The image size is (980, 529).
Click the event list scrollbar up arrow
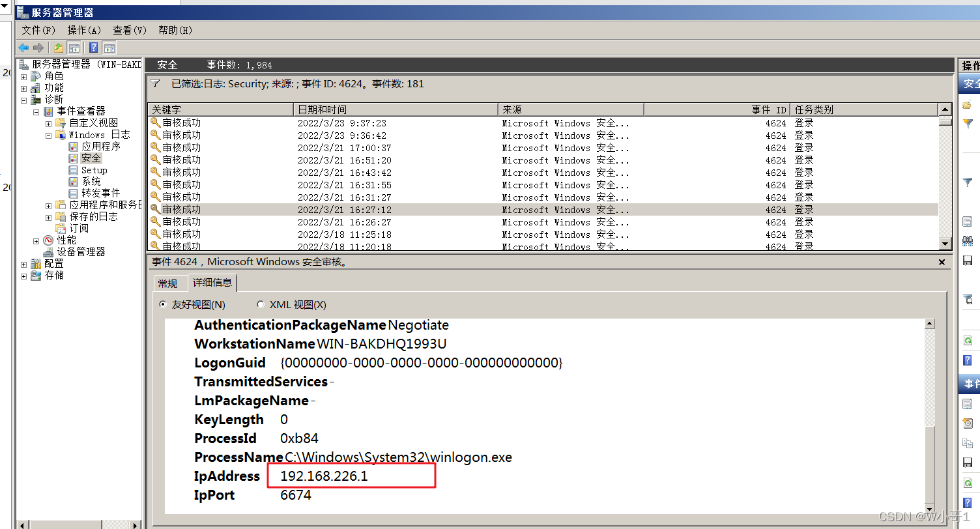945,109
